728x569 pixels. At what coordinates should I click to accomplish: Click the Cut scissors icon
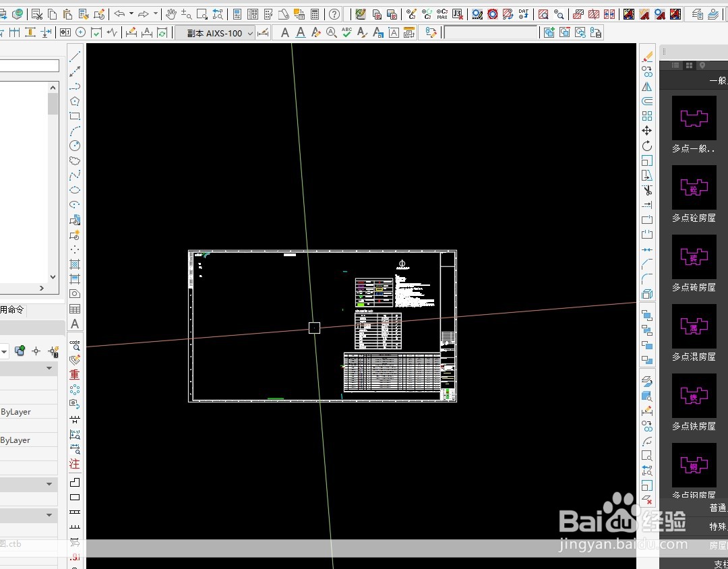[x=37, y=14]
